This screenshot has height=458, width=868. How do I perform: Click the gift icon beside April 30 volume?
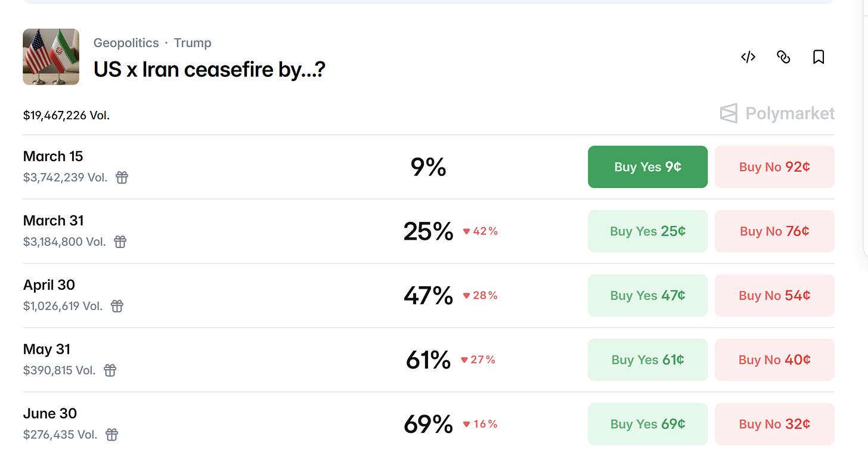117,307
